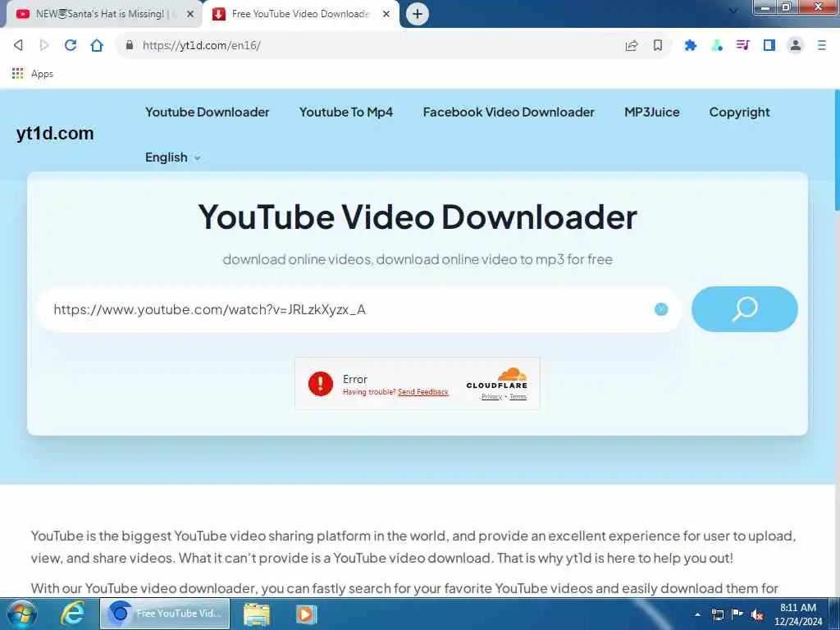Go back with the browser back arrow

(x=18, y=45)
